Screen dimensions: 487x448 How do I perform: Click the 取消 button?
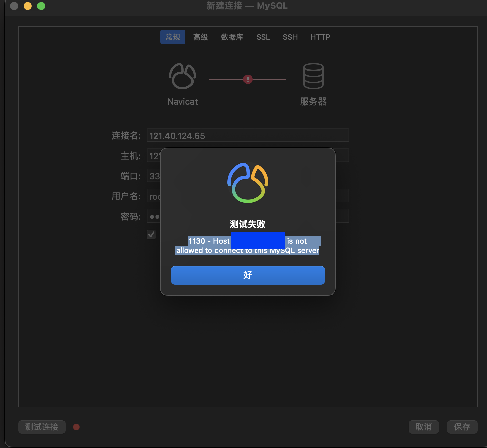tap(424, 427)
